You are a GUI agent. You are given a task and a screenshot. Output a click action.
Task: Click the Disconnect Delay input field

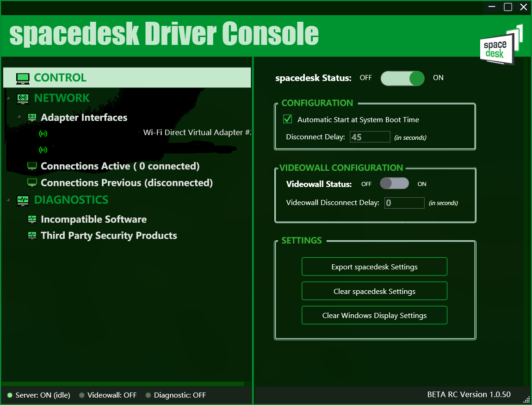(x=370, y=137)
